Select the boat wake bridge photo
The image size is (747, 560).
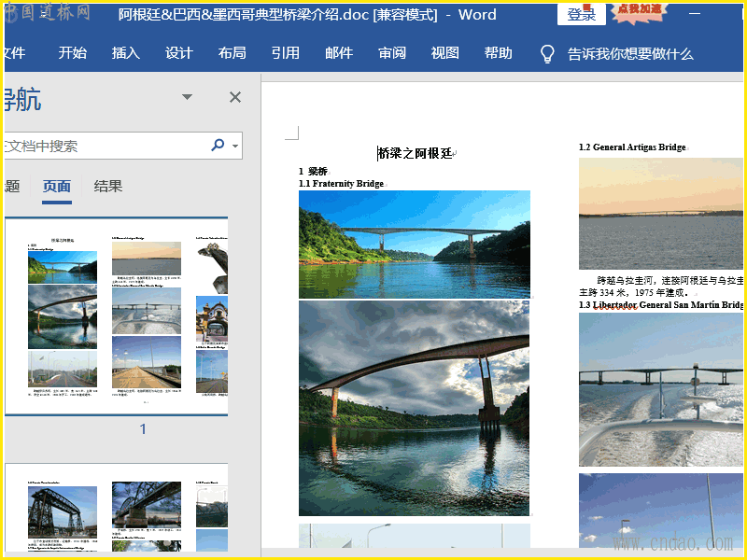(x=661, y=389)
